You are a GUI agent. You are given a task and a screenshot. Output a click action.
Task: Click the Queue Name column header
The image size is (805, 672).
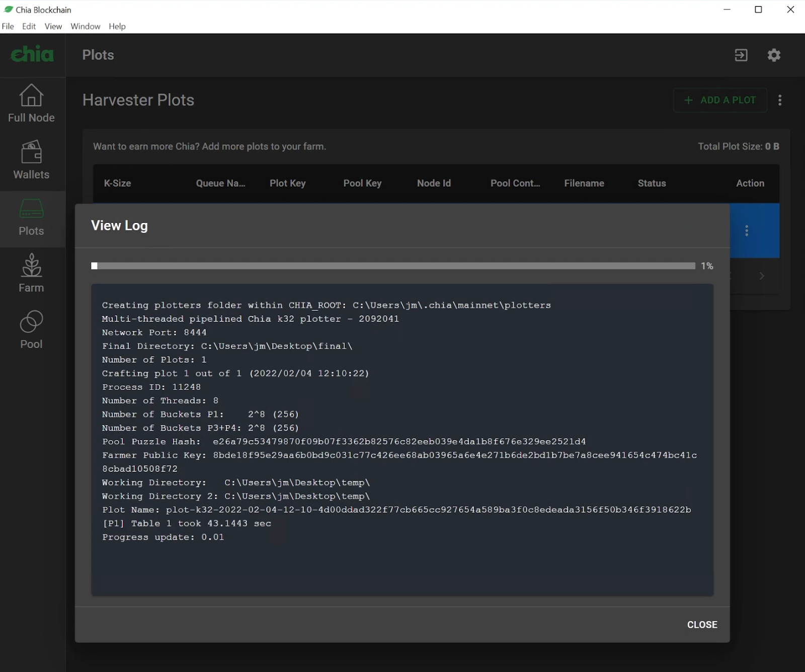point(220,183)
